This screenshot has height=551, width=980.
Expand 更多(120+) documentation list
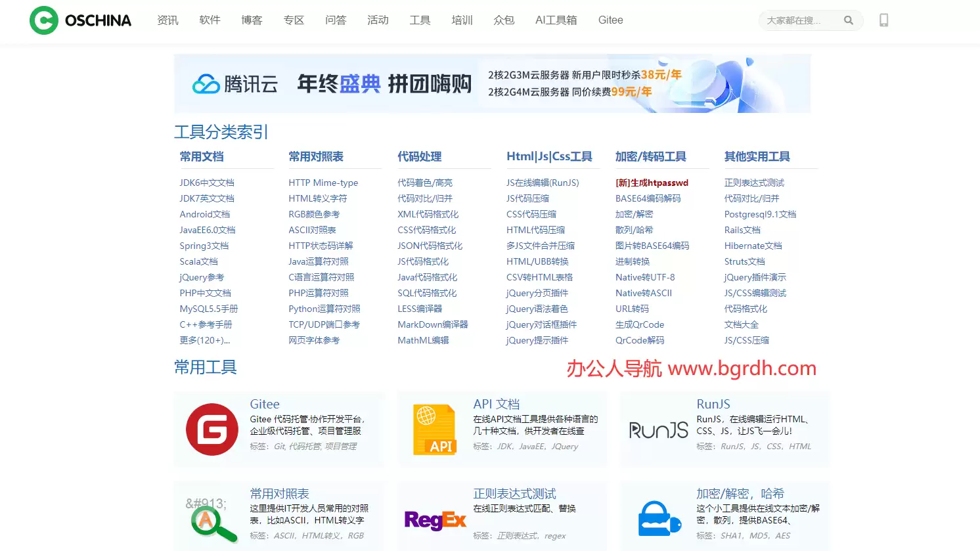coord(206,340)
